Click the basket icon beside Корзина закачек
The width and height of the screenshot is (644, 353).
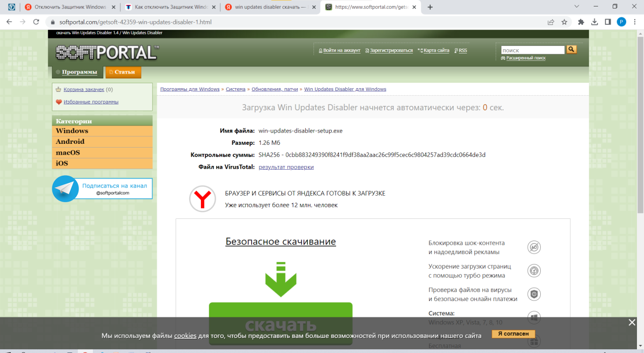tap(58, 89)
